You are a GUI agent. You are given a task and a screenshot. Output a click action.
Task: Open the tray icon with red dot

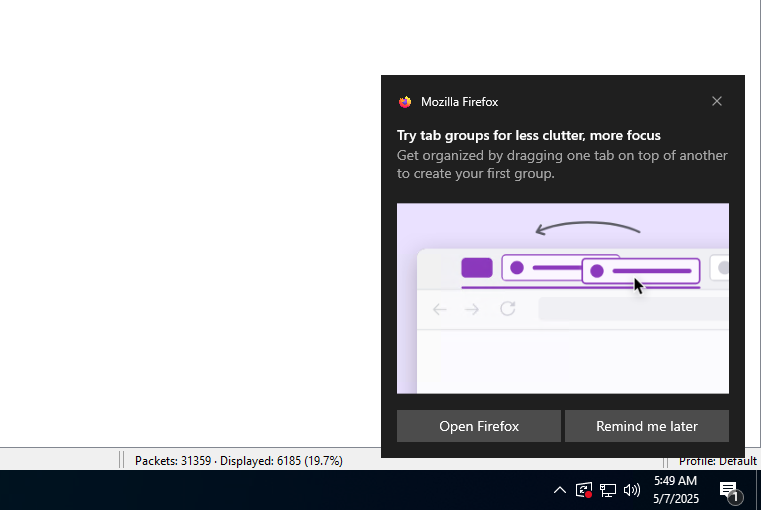584,490
